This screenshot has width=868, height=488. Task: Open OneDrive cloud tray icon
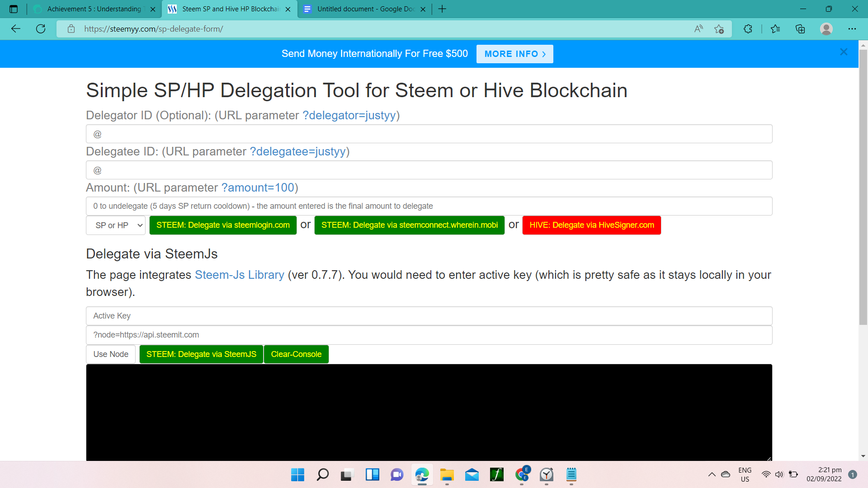tap(726, 474)
